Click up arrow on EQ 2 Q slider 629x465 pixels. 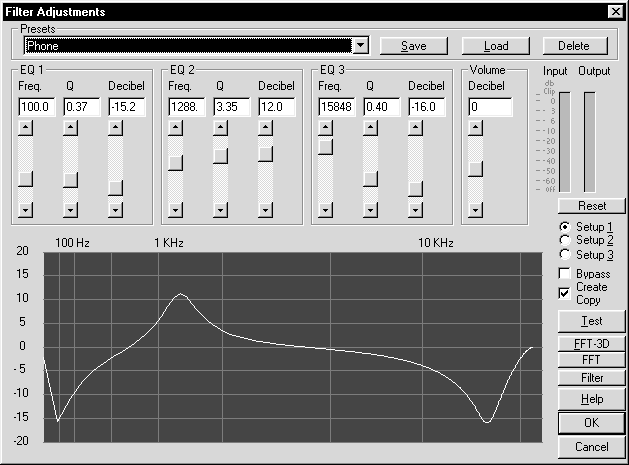[220, 128]
